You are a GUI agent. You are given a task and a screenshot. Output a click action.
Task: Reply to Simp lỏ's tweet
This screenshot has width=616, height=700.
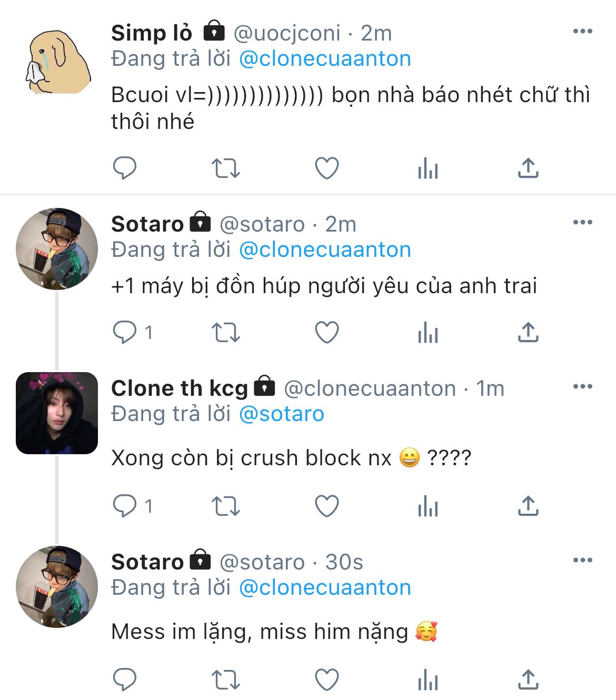(x=125, y=168)
